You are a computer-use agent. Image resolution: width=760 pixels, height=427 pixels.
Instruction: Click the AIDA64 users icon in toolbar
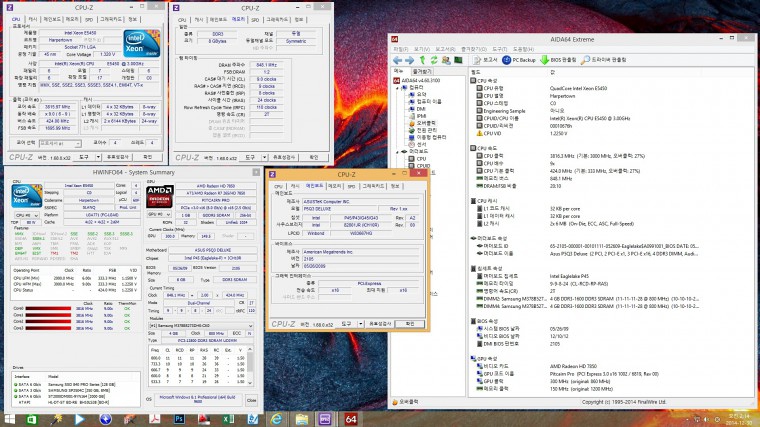click(446, 60)
